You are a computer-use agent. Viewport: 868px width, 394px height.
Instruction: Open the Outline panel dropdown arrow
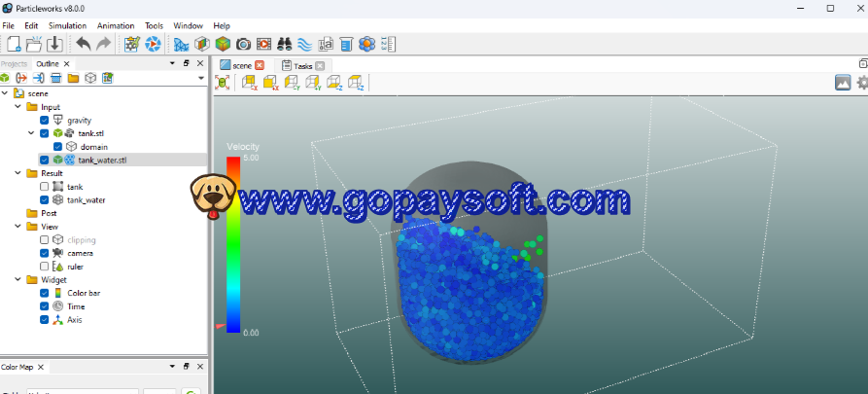point(172,64)
